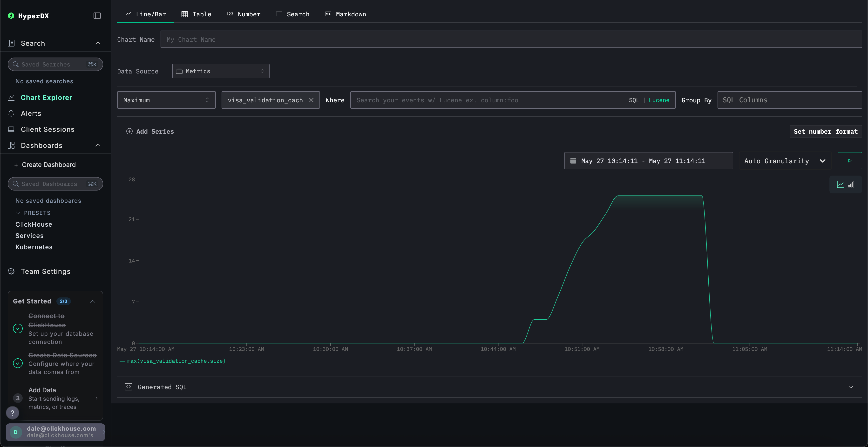Open Team Settings via the gear icon

[x=11, y=271]
